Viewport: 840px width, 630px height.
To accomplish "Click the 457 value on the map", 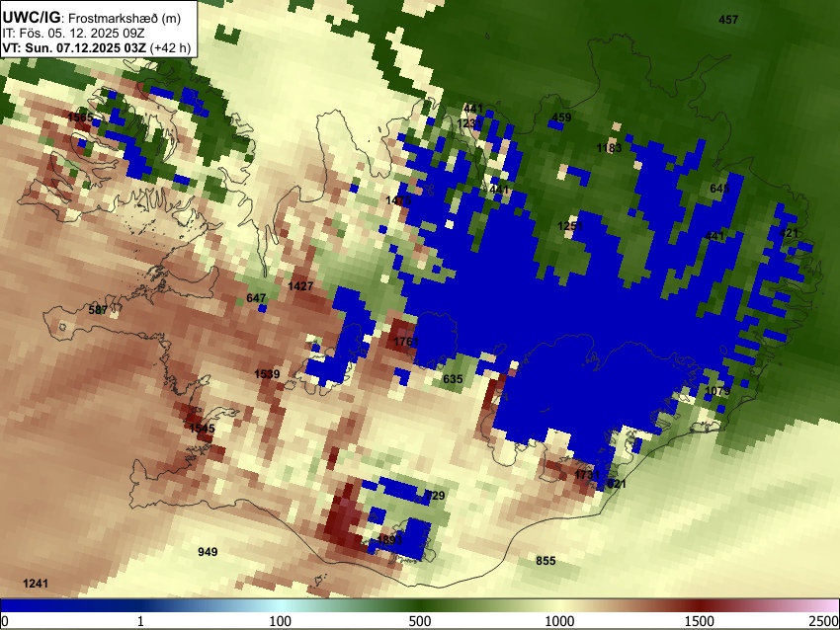I will click(728, 20).
